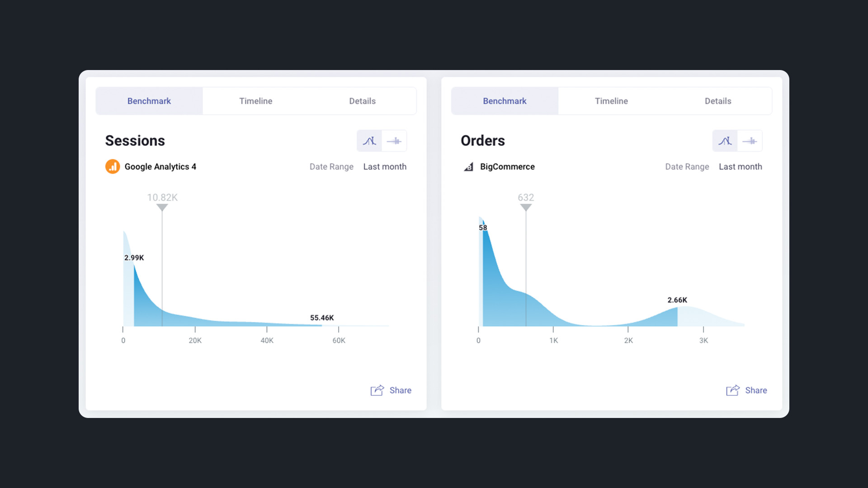Open Sessions date range 'Last month' selector
The height and width of the screenshot is (488, 868).
385,167
